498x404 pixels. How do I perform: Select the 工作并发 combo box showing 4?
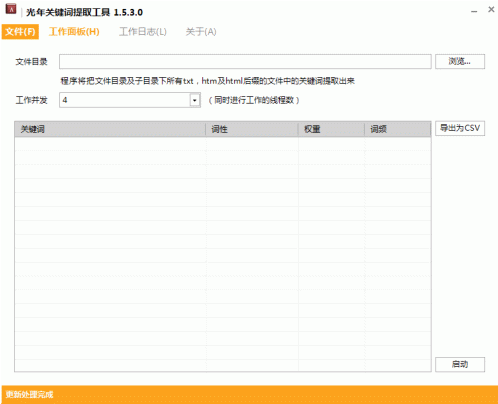pyautogui.click(x=130, y=100)
